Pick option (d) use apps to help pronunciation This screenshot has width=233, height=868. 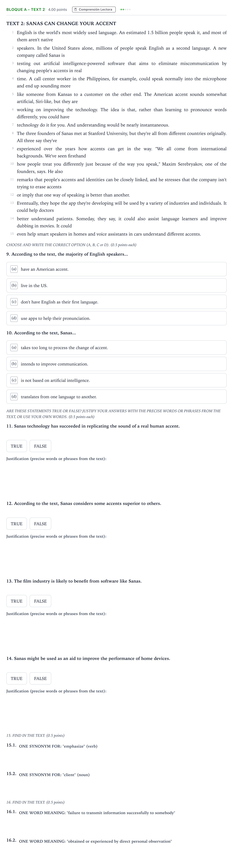point(116,318)
